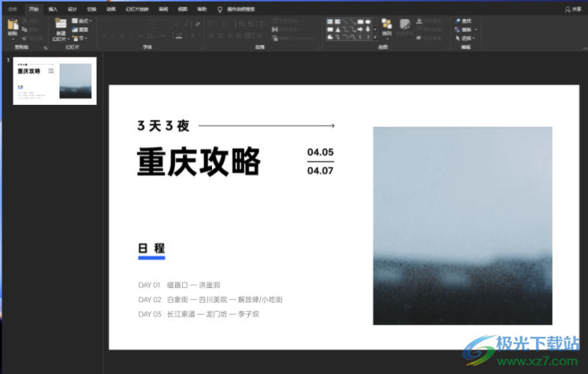
Task: Toggle center text alignment
Action: point(221,36)
